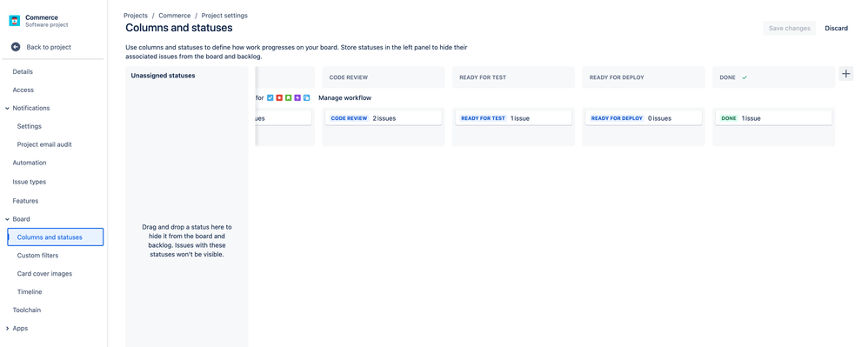Click Project settings breadcrumb link

[x=224, y=16]
